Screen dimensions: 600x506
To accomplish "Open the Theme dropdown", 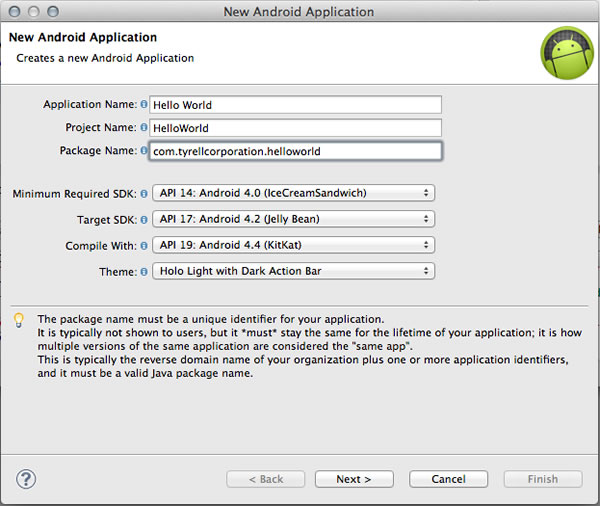I will point(293,271).
